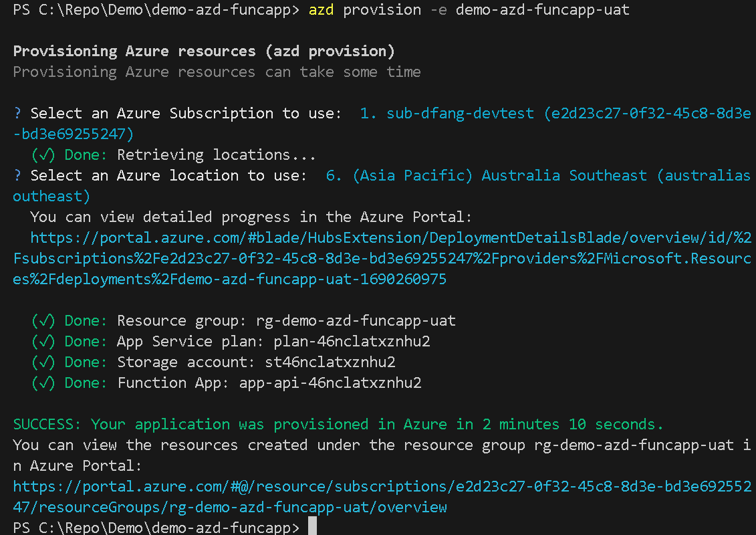Click 'Resource group: rg-demo-azd-funcapp-uat' line
This screenshot has width=756, height=535.
pyautogui.click(x=286, y=321)
